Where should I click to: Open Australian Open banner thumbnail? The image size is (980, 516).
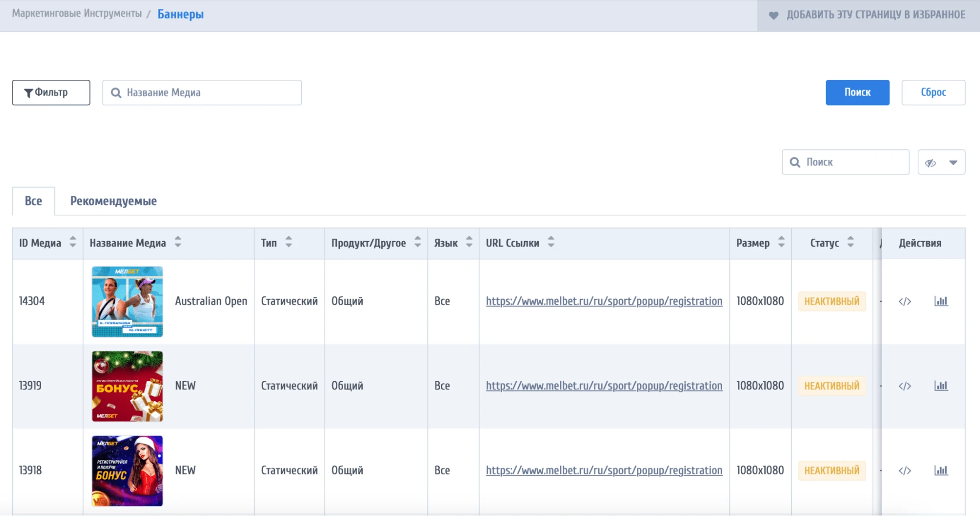127,301
